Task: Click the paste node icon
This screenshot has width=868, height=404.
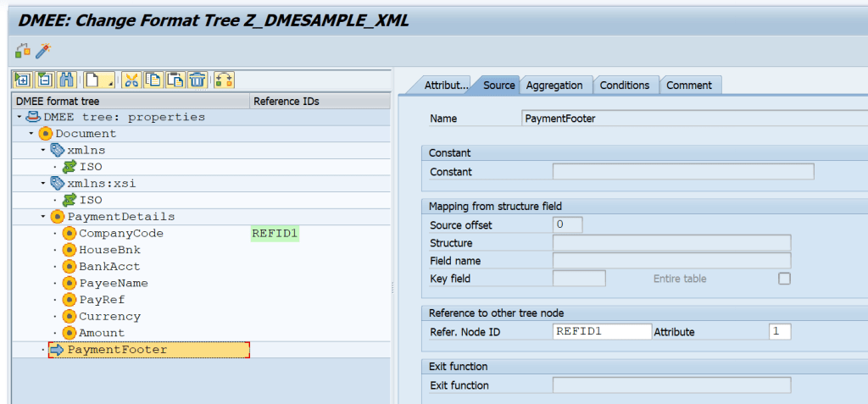Action: (175, 80)
